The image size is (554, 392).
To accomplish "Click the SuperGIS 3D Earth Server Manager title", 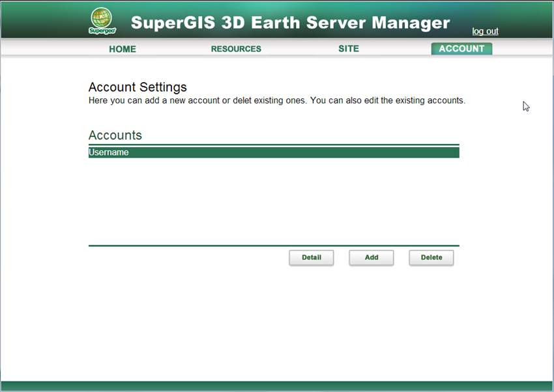I will pos(290,23).
